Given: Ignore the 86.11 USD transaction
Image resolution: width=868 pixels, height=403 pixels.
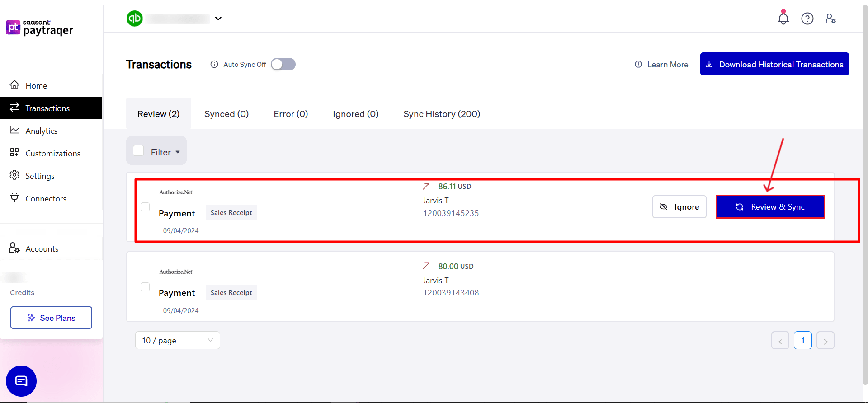Looking at the screenshot, I should point(679,206).
